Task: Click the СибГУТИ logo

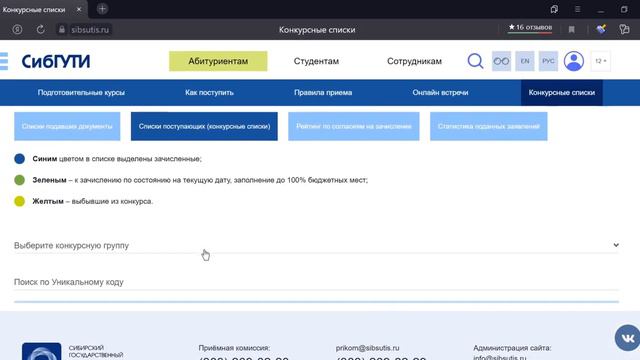Action: [56, 61]
